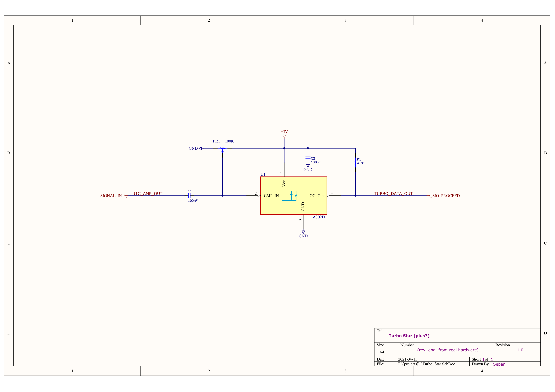Click the 'Date:' field label
Viewport: 555px width, 392px height.
click(381, 359)
